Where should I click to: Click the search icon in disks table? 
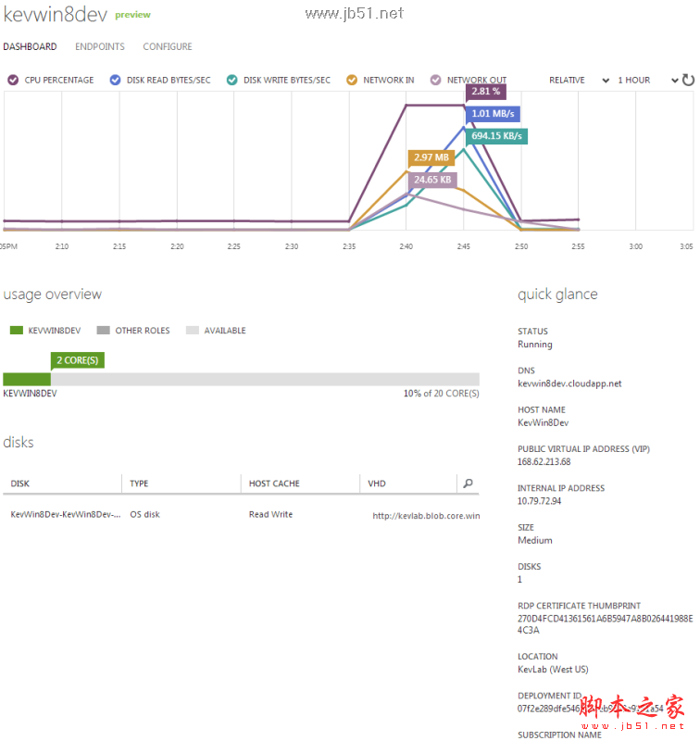tap(469, 483)
